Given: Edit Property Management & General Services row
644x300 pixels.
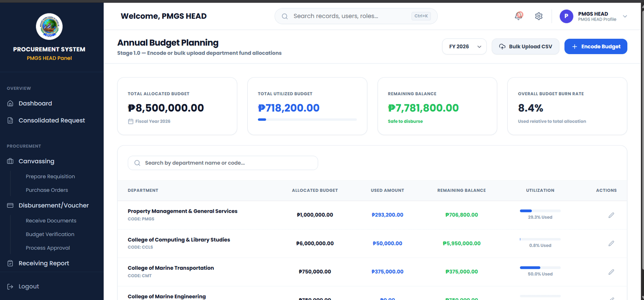Looking at the screenshot, I should pyautogui.click(x=611, y=215).
